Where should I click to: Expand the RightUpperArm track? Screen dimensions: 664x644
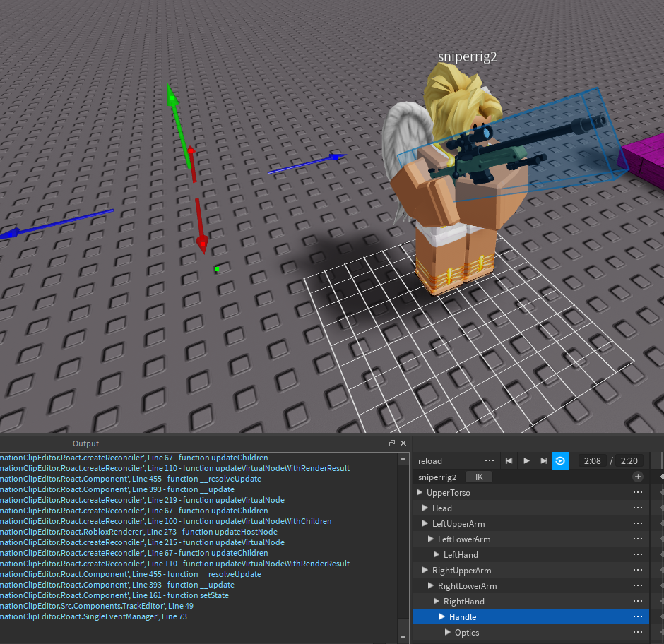(425, 570)
